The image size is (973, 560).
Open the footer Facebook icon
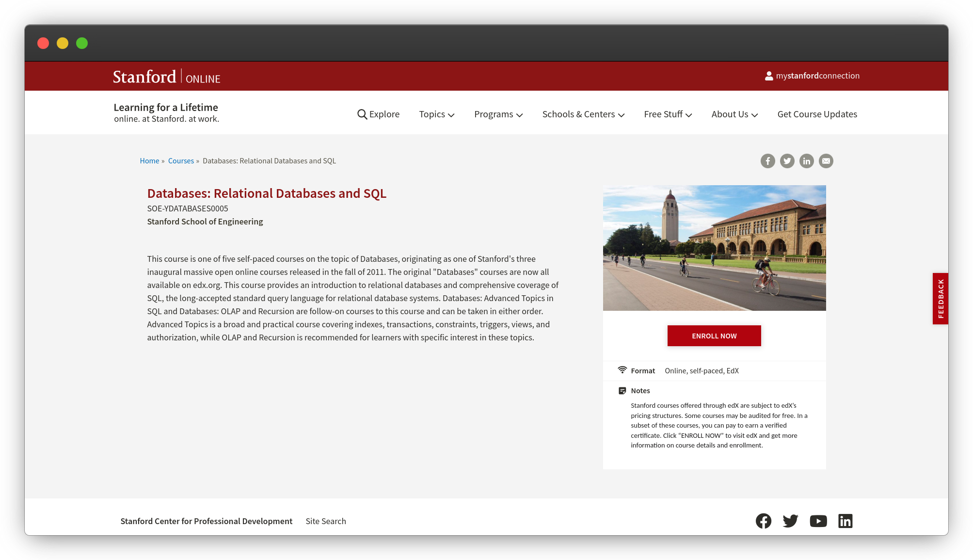click(764, 521)
